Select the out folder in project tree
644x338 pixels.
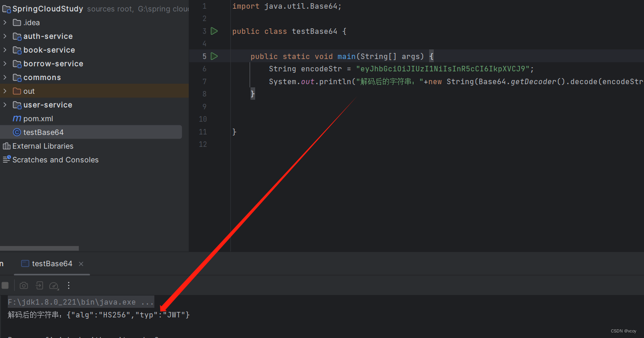(x=29, y=91)
